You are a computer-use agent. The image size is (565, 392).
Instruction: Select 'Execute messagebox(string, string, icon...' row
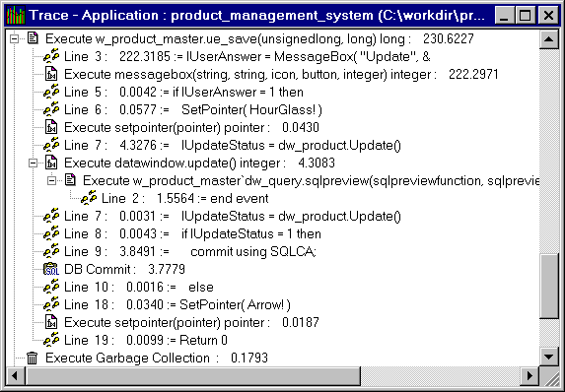(281, 74)
